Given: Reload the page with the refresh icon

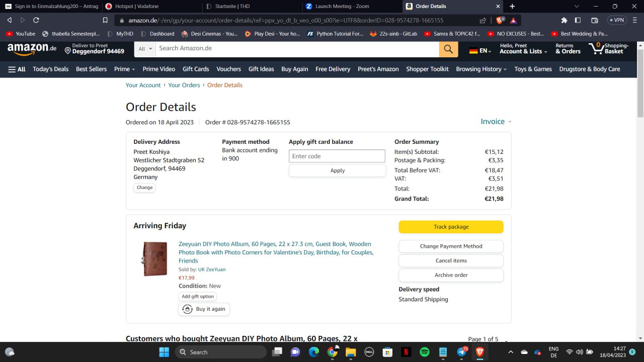Looking at the screenshot, I should pyautogui.click(x=36, y=20).
